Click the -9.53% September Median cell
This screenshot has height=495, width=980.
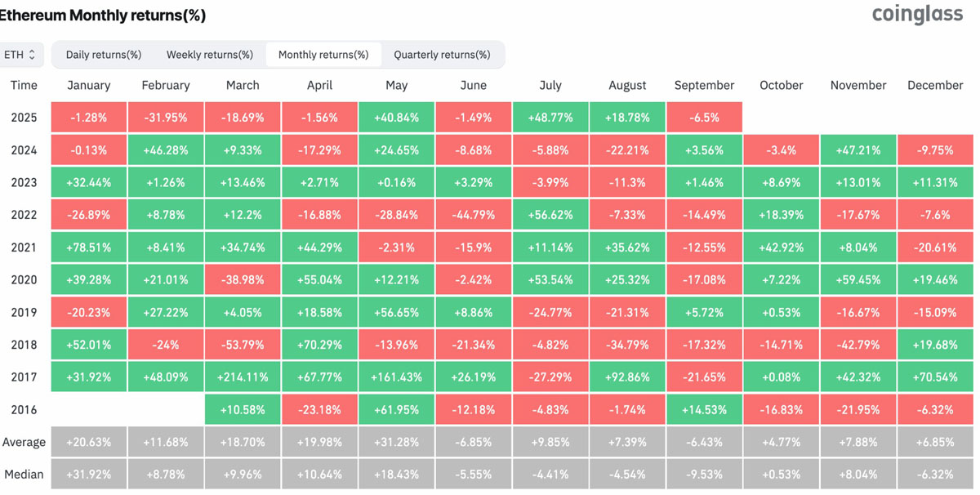704,475
